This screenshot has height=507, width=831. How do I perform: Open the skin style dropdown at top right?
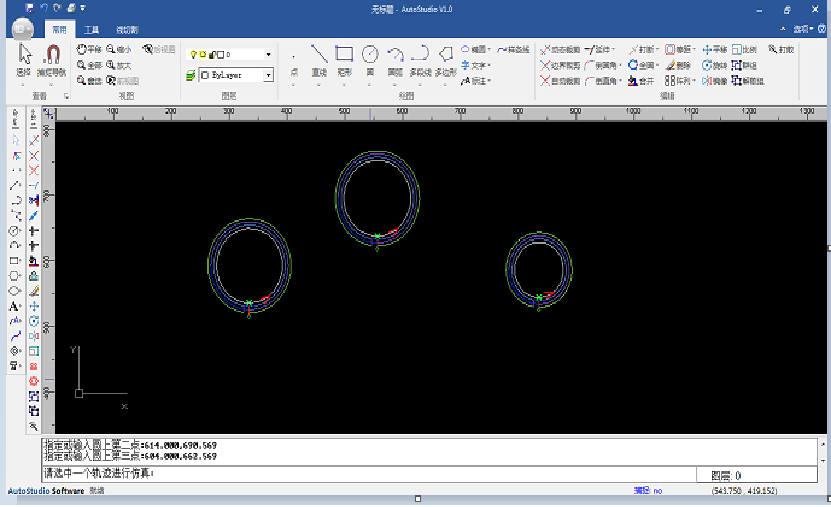coord(803,29)
